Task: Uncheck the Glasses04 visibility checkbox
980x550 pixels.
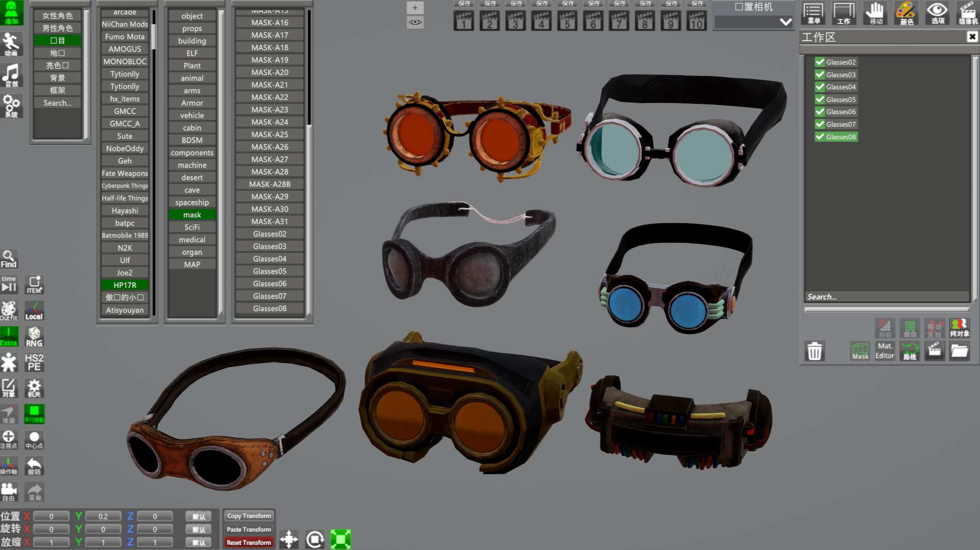Action: click(x=820, y=87)
